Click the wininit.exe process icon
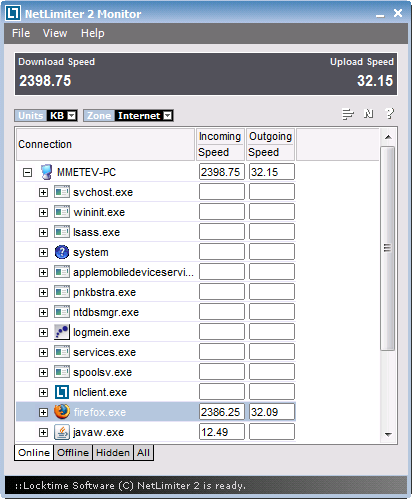Viewport: 412px width, 499px height. click(62, 212)
